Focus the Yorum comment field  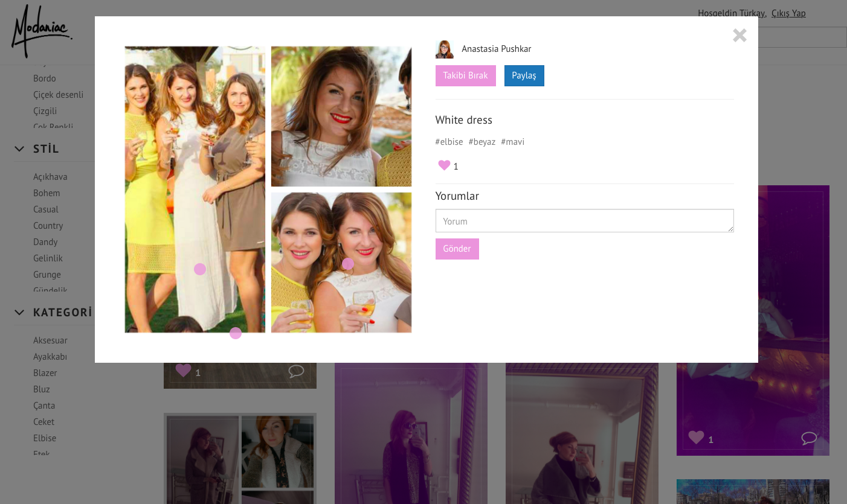coord(585,221)
